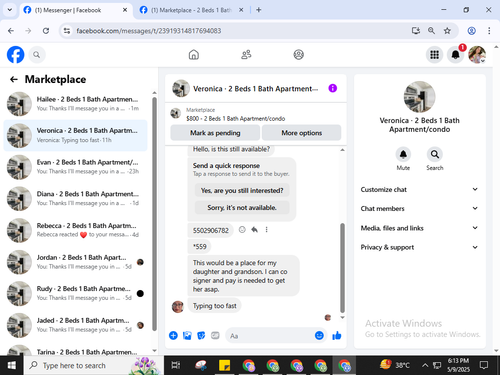The image size is (500, 375).
Task: Click Veronica's large listing thumbnail in info panel
Action: [x=419, y=97]
